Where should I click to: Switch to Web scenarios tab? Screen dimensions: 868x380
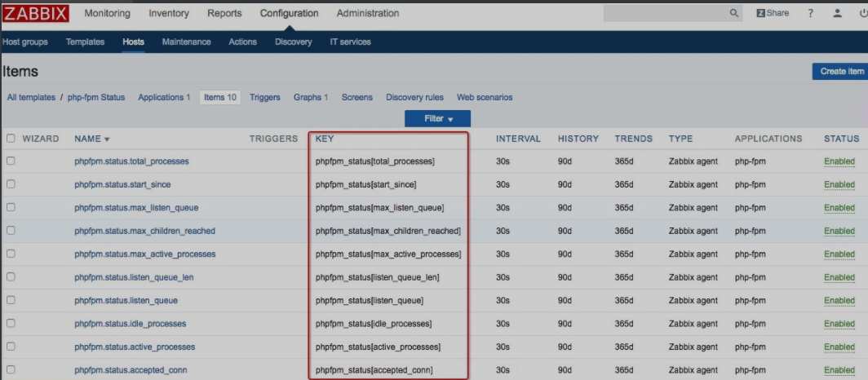[x=485, y=97]
